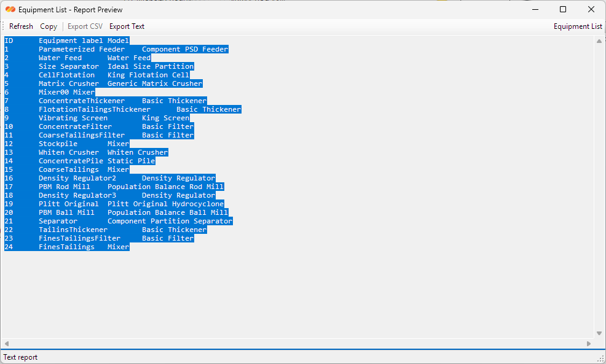Screen dimensions: 606x364
Task: Copy the report using Copy button
Action: 49,26
